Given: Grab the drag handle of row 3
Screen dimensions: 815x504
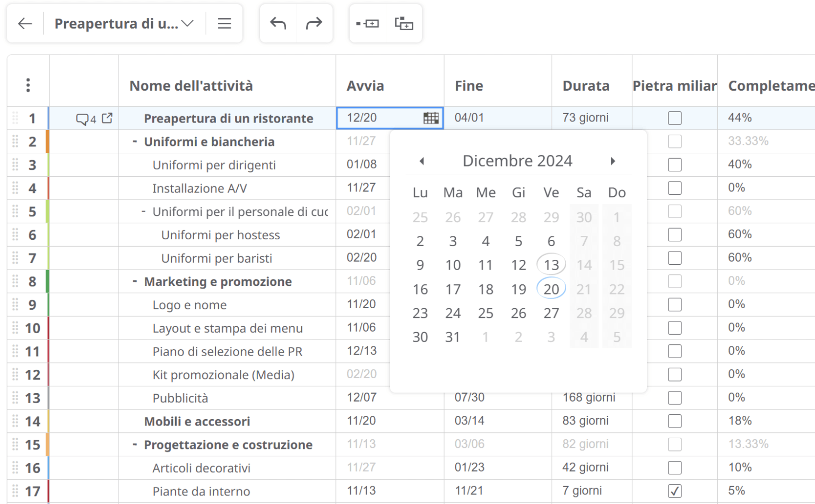Looking at the screenshot, I should [x=15, y=164].
